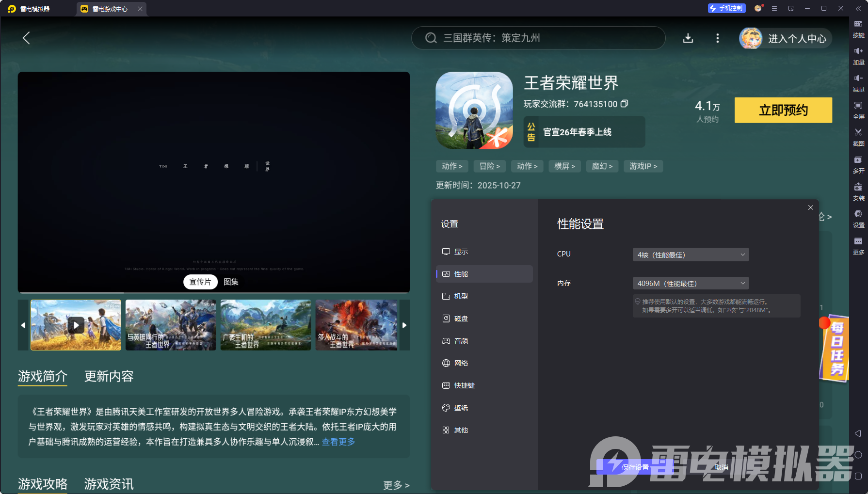Open the three-dot more options menu

(x=717, y=38)
